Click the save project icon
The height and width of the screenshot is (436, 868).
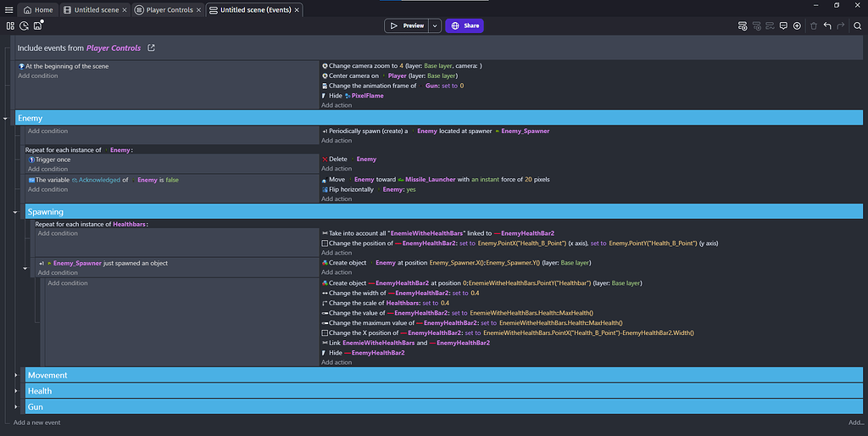[x=38, y=25]
